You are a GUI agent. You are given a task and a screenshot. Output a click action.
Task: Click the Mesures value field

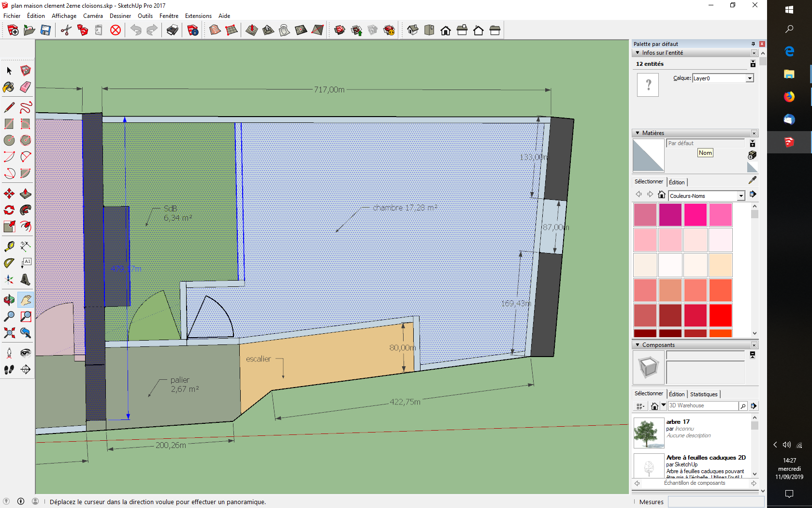click(716, 502)
